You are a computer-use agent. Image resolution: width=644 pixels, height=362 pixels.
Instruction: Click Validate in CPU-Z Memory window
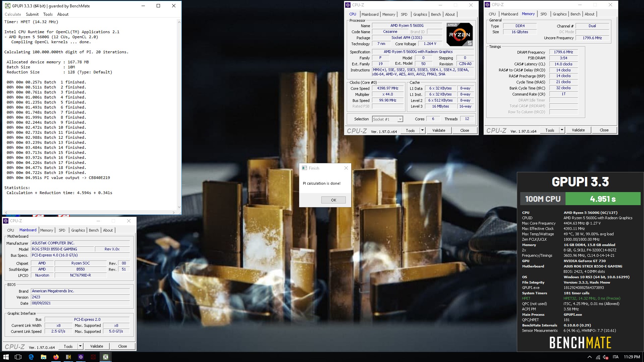pyautogui.click(x=578, y=130)
